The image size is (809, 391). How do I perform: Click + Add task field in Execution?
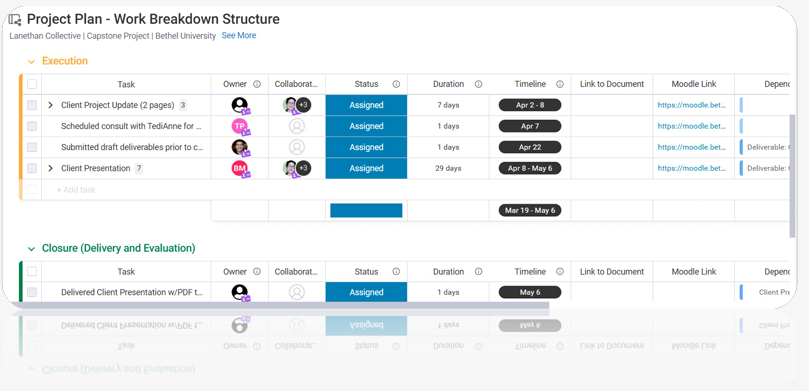point(76,190)
